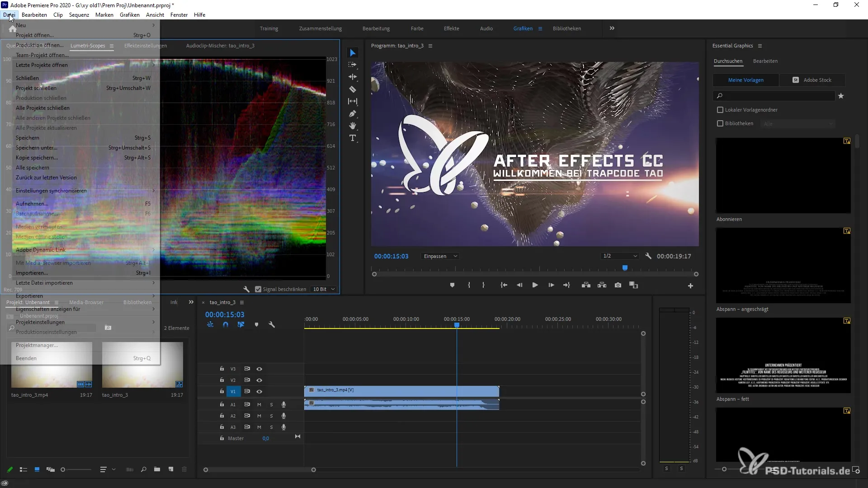Screen dimensions: 868x488
Task: Toggle V2 track output eye
Action: tap(259, 380)
